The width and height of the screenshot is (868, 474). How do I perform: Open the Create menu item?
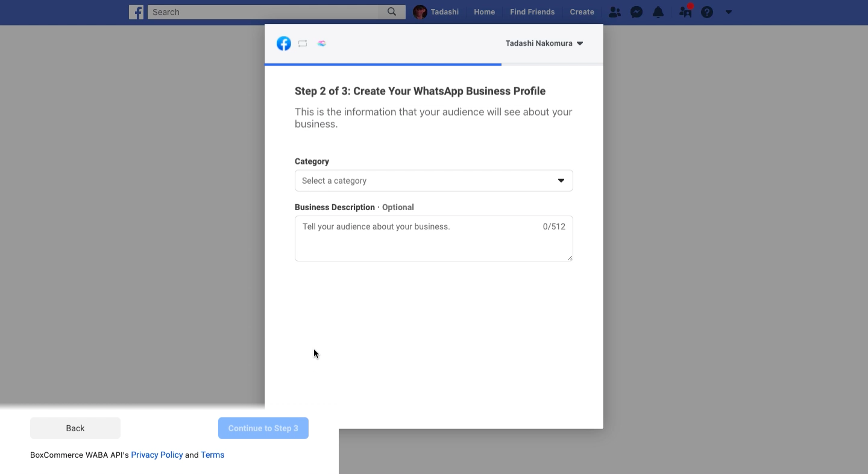(x=582, y=12)
